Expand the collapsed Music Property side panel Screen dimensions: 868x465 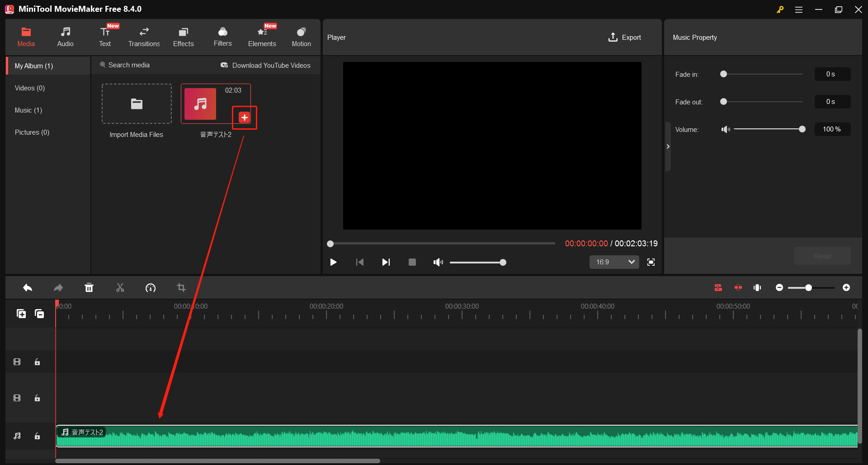point(668,146)
